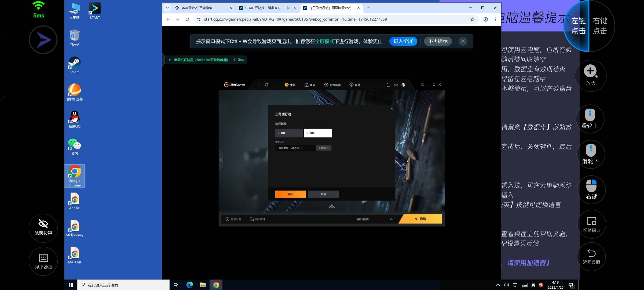Launch game with yellow 启动 button

tap(420, 219)
